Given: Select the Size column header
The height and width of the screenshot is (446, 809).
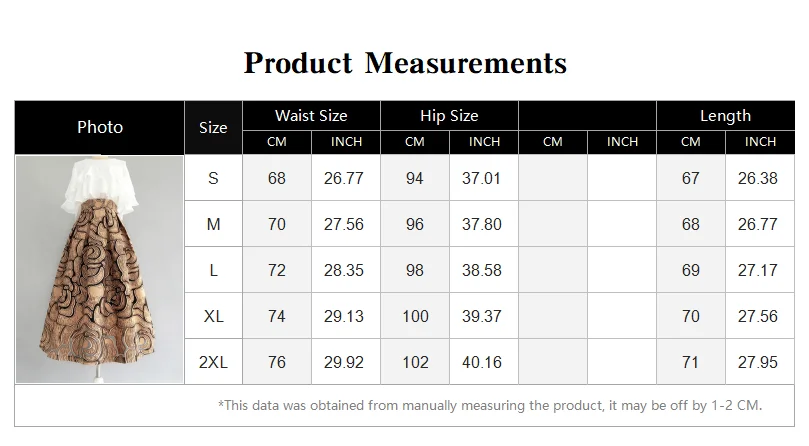Looking at the screenshot, I should point(213,128).
